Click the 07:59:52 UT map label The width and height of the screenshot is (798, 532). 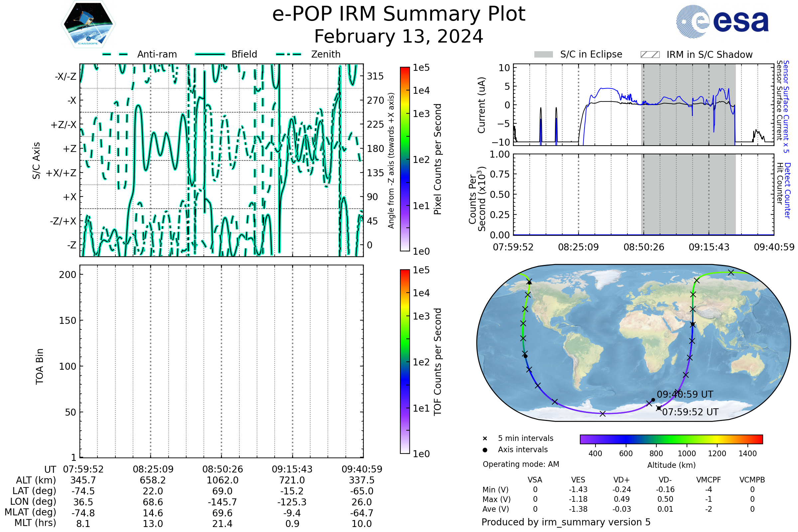pos(691,412)
